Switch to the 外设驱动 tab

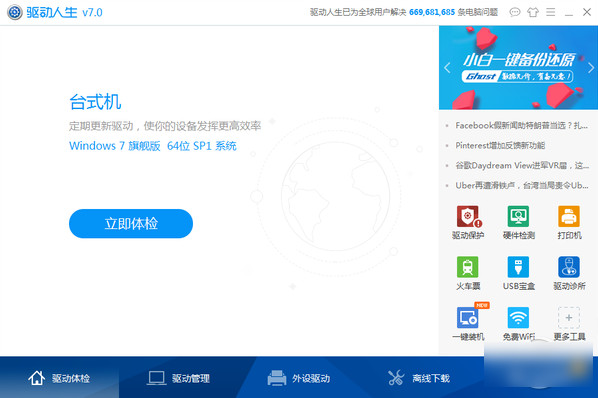click(299, 378)
